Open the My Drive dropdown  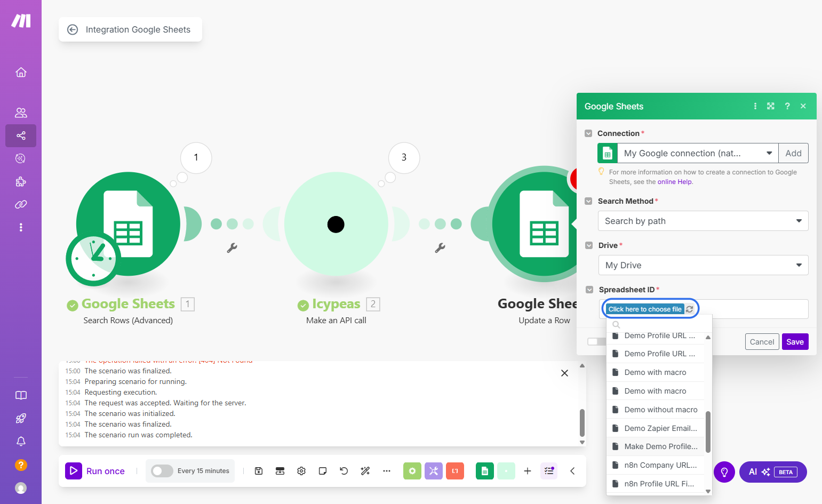coord(703,265)
